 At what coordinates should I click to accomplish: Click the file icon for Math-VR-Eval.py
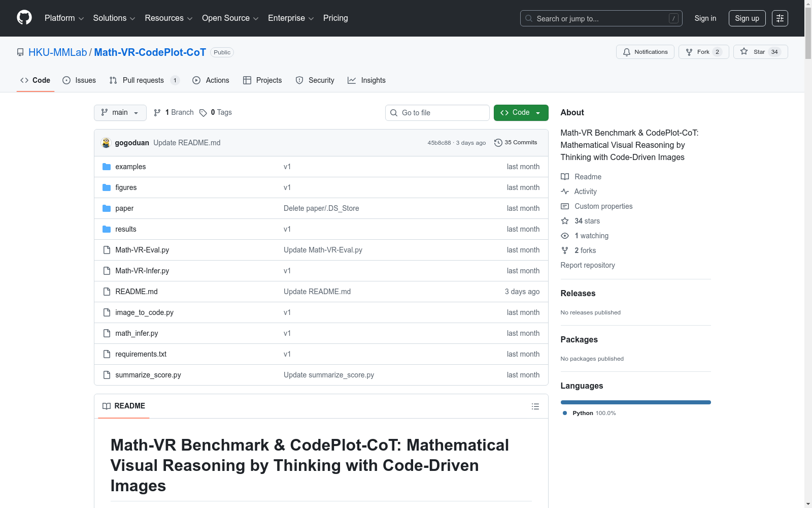click(x=107, y=250)
